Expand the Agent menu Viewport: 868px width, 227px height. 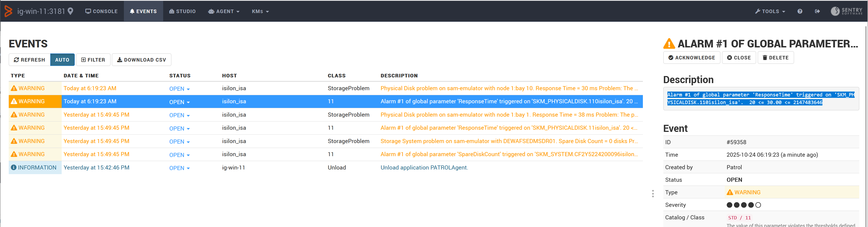tap(224, 11)
